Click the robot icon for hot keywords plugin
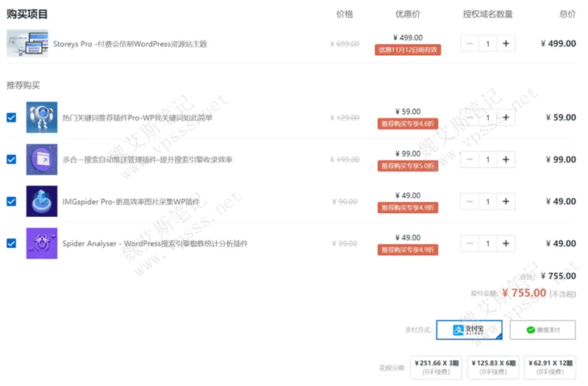The height and width of the screenshot is (386, 588). (x=41, y=117)
